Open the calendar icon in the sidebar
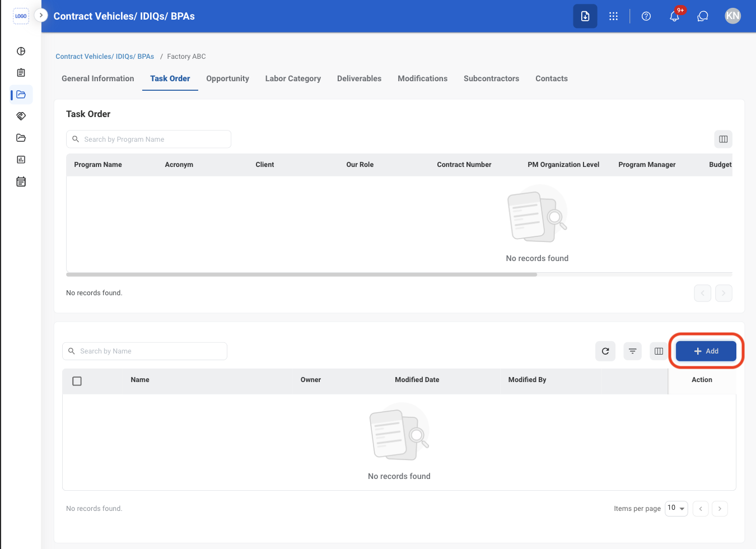This screenshot has width=756, height=549. coord(21,182)
